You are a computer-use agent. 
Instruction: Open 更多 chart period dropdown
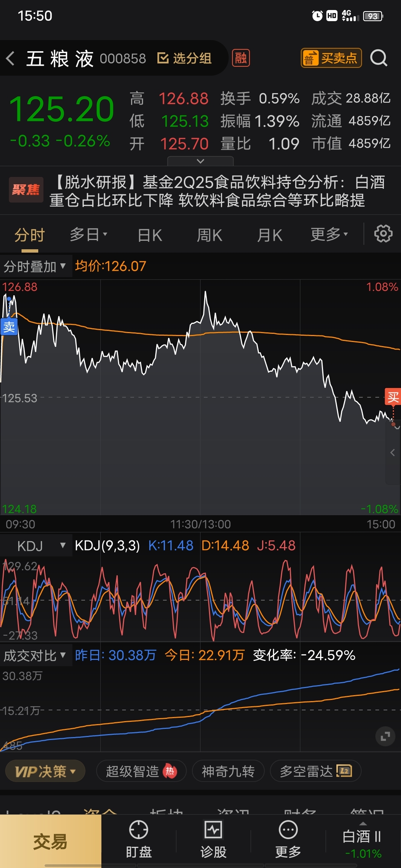329,234
